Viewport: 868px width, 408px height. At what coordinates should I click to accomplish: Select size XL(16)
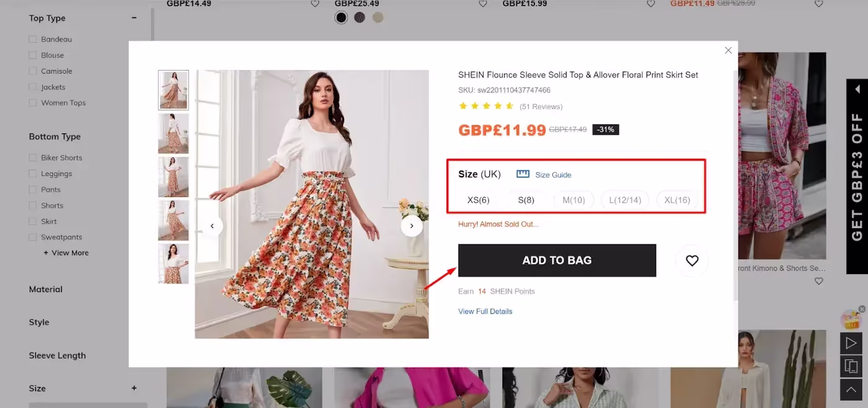[x=677, y=200]
